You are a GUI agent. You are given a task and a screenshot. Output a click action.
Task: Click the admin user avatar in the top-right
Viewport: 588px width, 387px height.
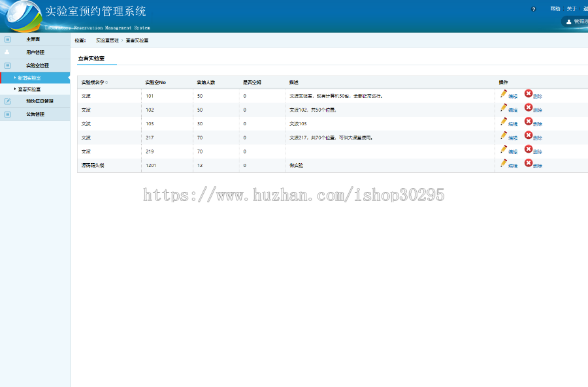[570, 21]
